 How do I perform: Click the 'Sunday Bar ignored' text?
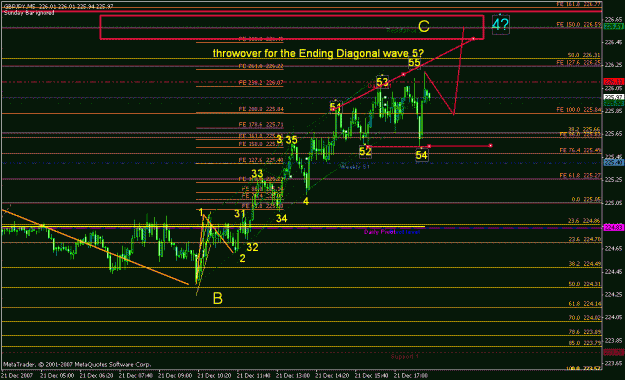29,13
